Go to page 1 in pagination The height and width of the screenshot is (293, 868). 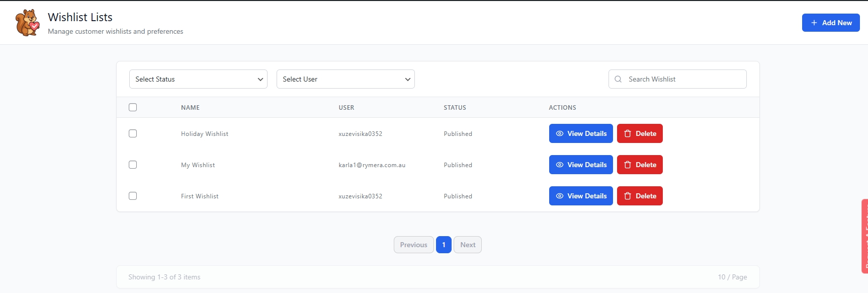[444, 245]
